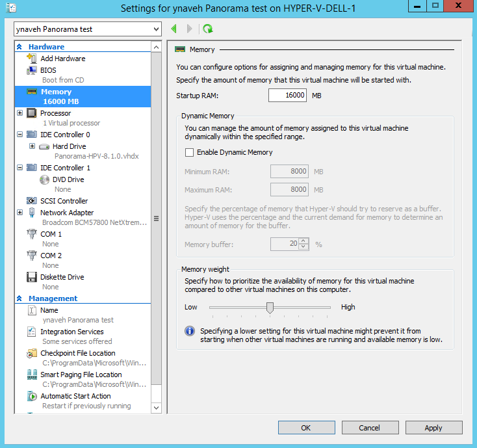Click into the Startup RAM field
This screenshot has width=477, height=448.
(287, 96)
